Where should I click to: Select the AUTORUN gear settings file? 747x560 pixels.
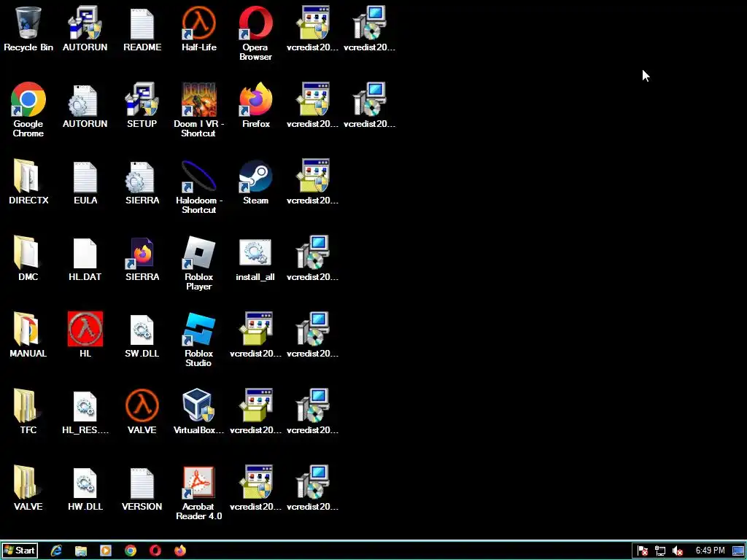coord(85,105)
